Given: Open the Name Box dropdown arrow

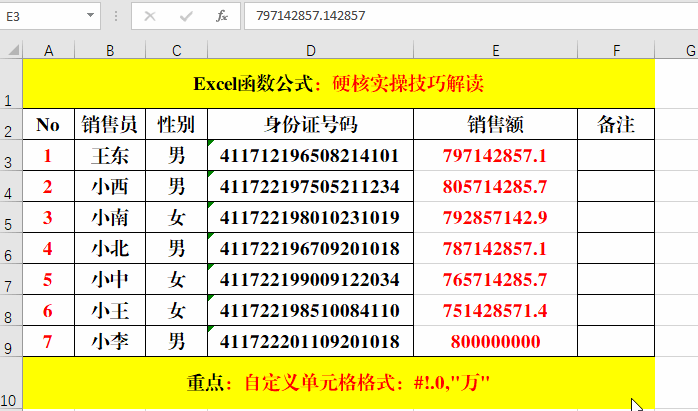Looking at the screenshot, I should click(x=91, y=16).
